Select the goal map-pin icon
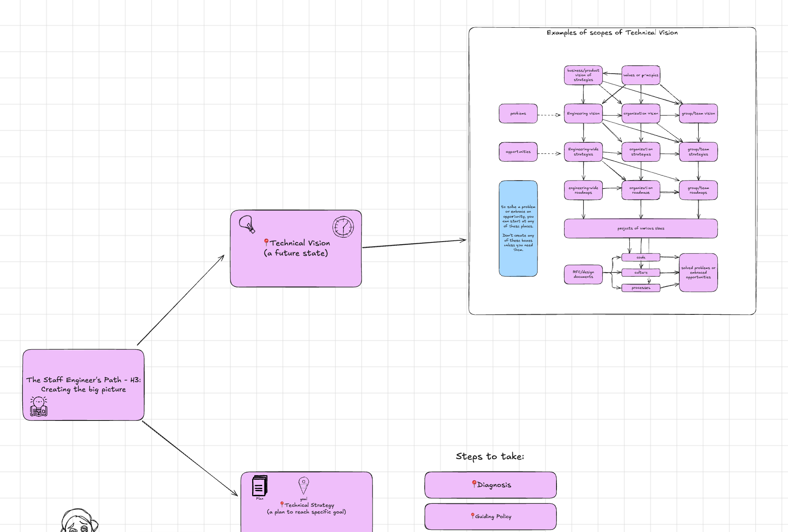788x532 pixels. [303, 485]
